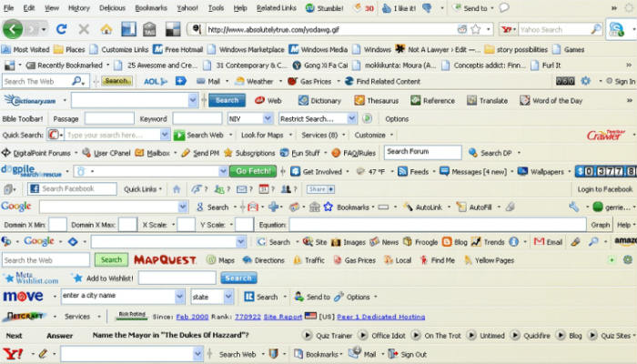Click MapQuest Directions
The width and height of the screenshot is (637, 364).
pos(263,260)
